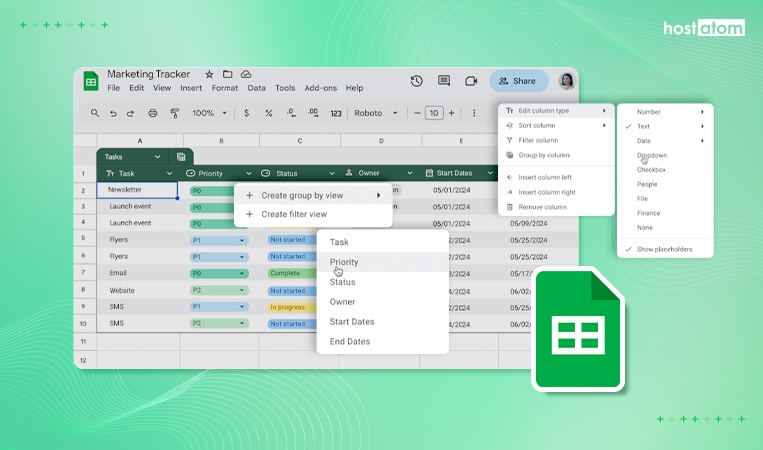Start a video call with camera icon
763x450 pixels.
tap(471, 81)
